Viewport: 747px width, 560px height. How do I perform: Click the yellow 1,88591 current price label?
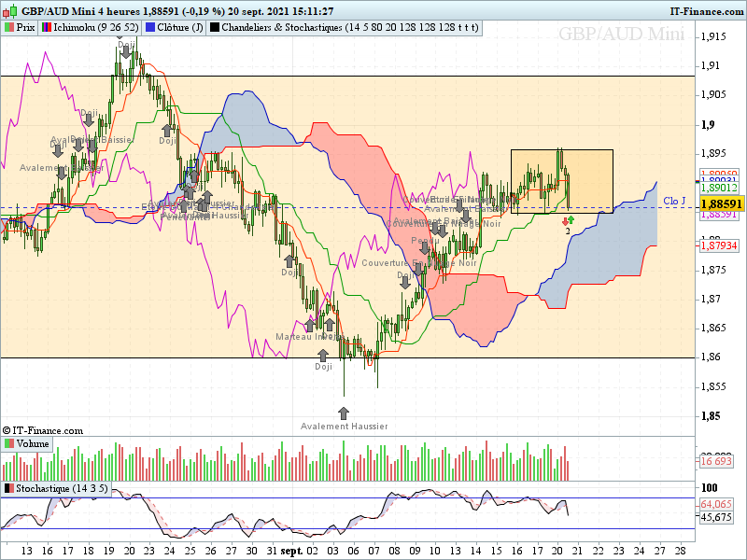click(x=722, y=204)
